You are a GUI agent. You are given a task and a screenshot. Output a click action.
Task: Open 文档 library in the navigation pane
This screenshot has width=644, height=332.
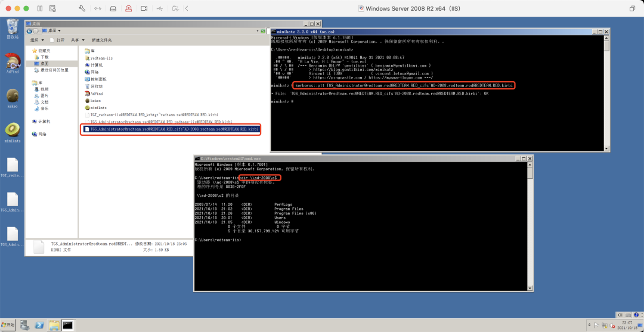tap(42, 102)
